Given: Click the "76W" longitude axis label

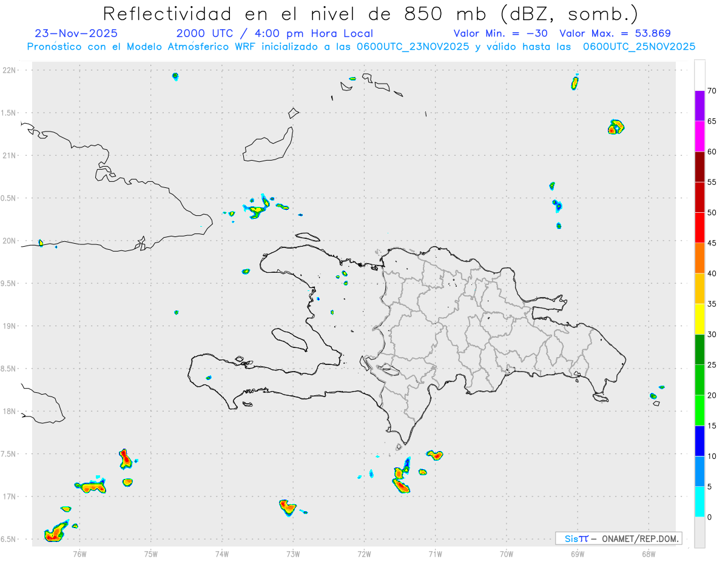Looking at the screenshot, I should click(79, 554).
